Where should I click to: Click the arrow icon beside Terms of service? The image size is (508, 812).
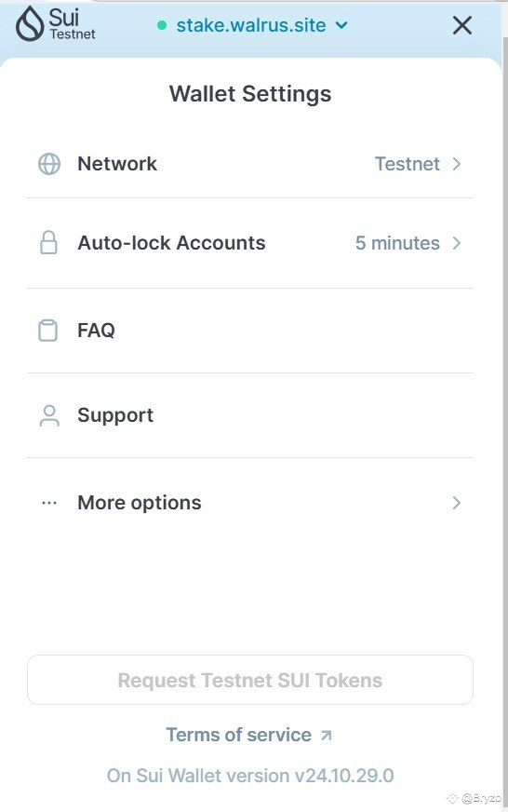coord(326,735)
